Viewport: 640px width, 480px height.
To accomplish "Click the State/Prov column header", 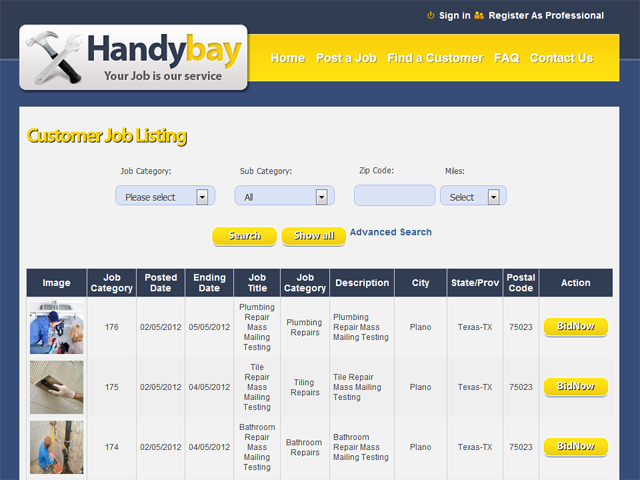I will (x=475, y=282).
